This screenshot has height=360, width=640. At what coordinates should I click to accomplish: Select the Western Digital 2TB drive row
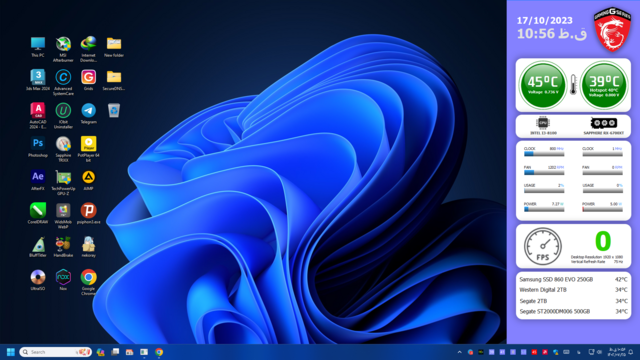573,290
